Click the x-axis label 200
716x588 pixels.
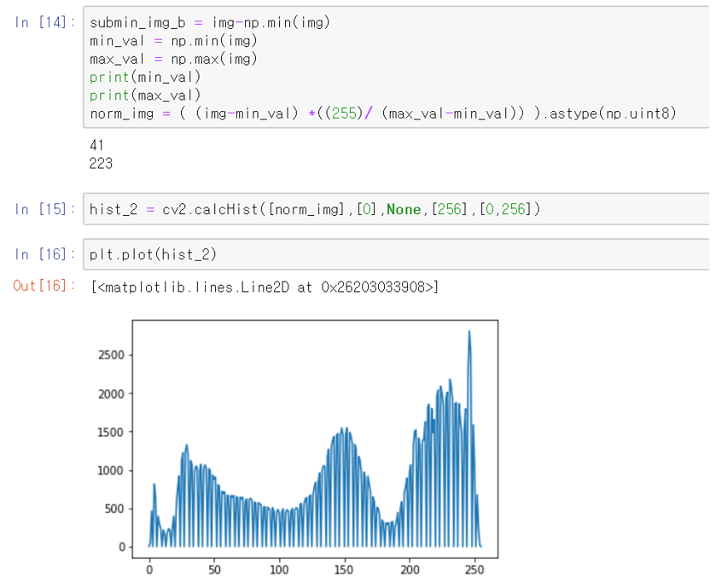click(x=410, y=570)
